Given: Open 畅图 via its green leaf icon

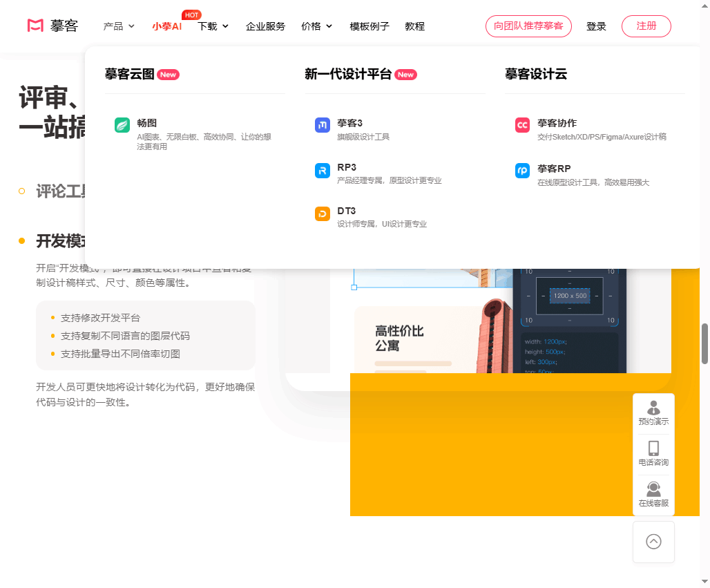Looking at the screenshot, I should pos(123,125).
